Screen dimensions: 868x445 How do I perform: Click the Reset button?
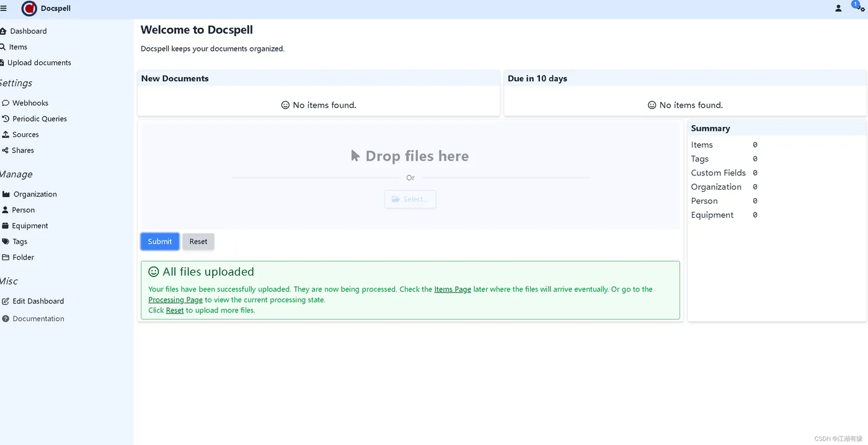click(198, 242)
